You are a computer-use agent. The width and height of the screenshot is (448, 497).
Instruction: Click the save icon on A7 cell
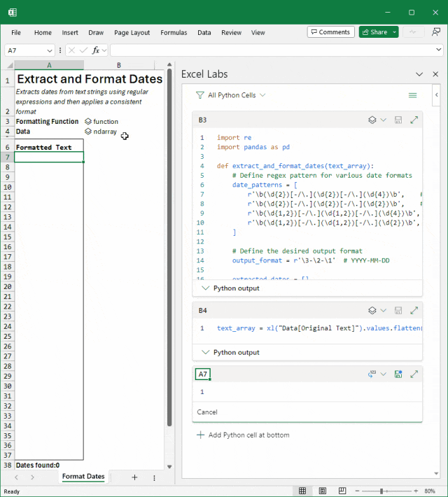[x=398, y=374]
